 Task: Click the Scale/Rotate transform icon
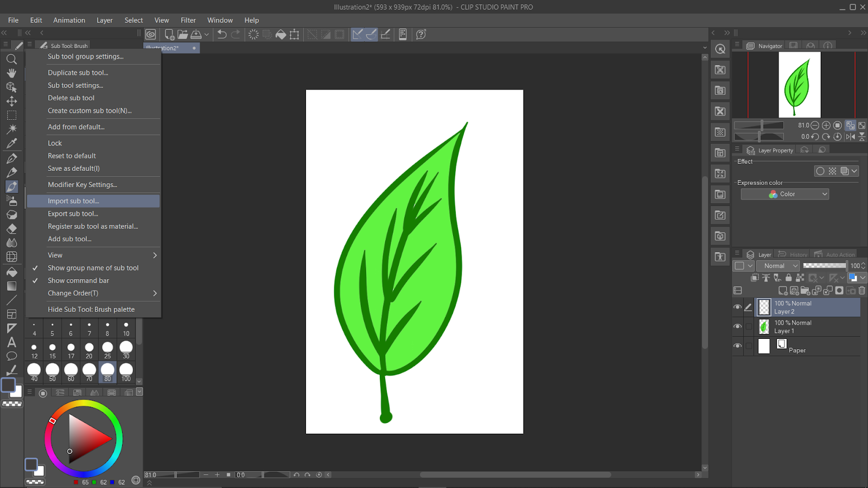[x=294, y=34]
